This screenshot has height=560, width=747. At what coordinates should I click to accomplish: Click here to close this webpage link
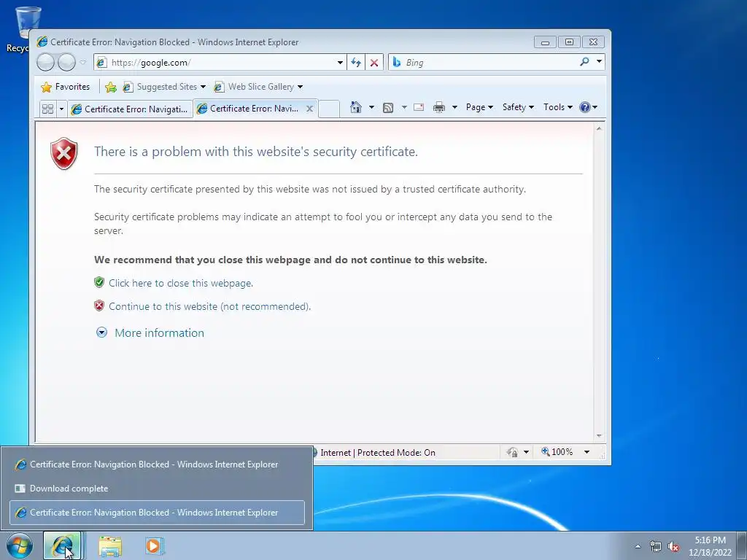click(x=181, y=284)
